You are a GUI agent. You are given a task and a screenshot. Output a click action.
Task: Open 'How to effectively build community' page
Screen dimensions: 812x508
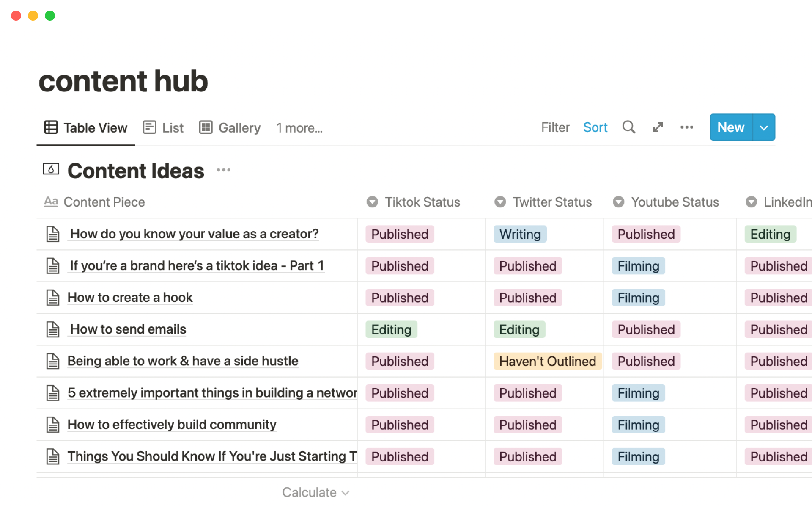point(172,425)
